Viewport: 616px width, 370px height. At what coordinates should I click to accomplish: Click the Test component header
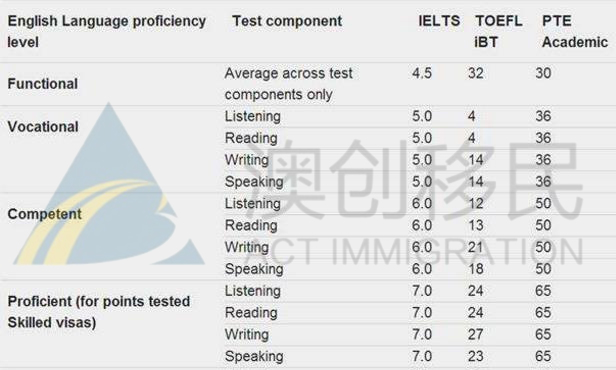point(287,21)
